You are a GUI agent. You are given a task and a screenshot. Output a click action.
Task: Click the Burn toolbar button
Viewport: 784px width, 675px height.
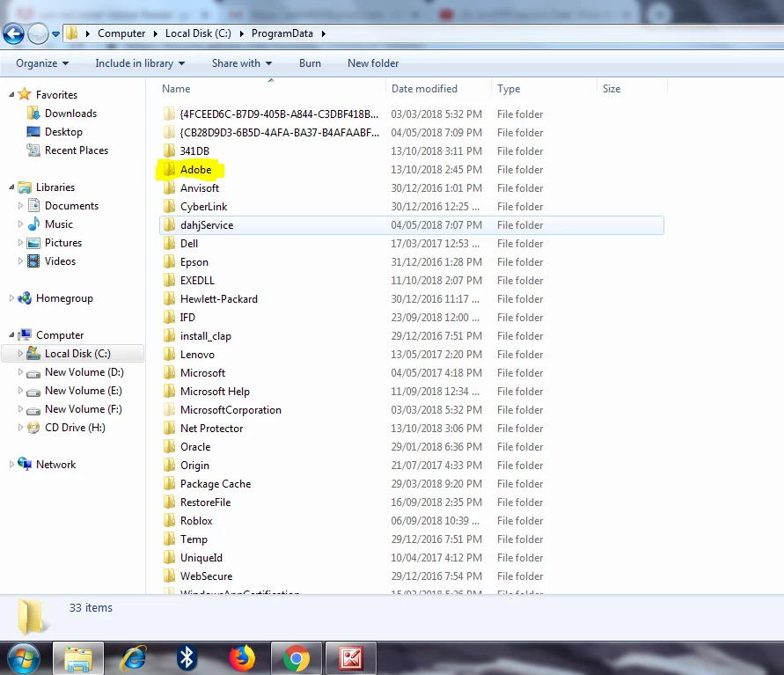[310, 63]
